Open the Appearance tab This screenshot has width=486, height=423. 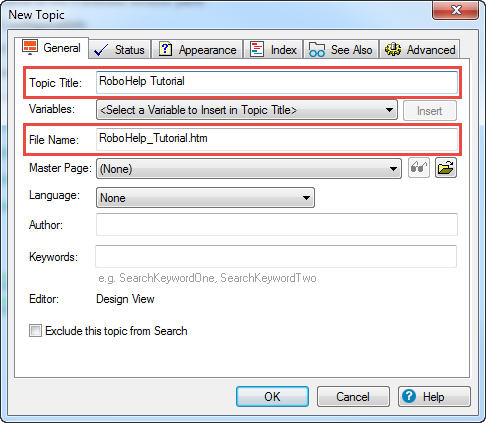(x=197, y=50)
